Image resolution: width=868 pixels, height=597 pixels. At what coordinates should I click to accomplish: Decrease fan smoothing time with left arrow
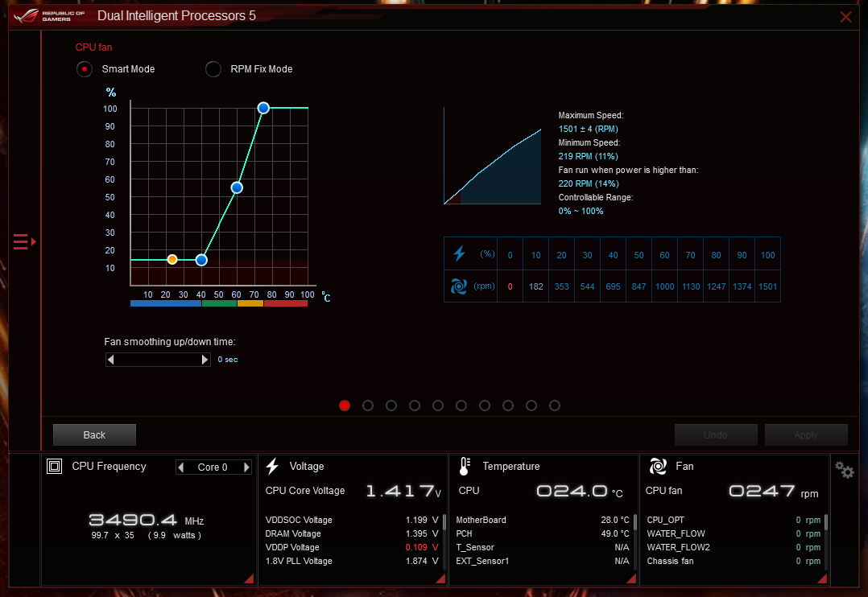111,360
